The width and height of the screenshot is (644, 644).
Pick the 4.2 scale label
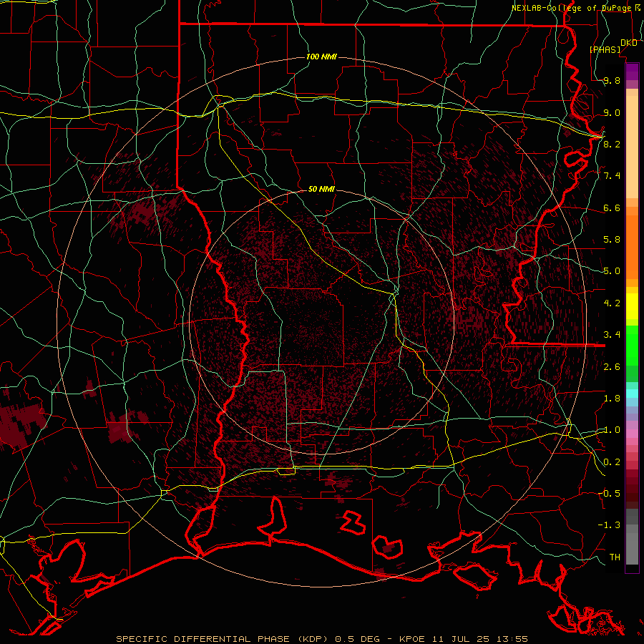(612, 303)
